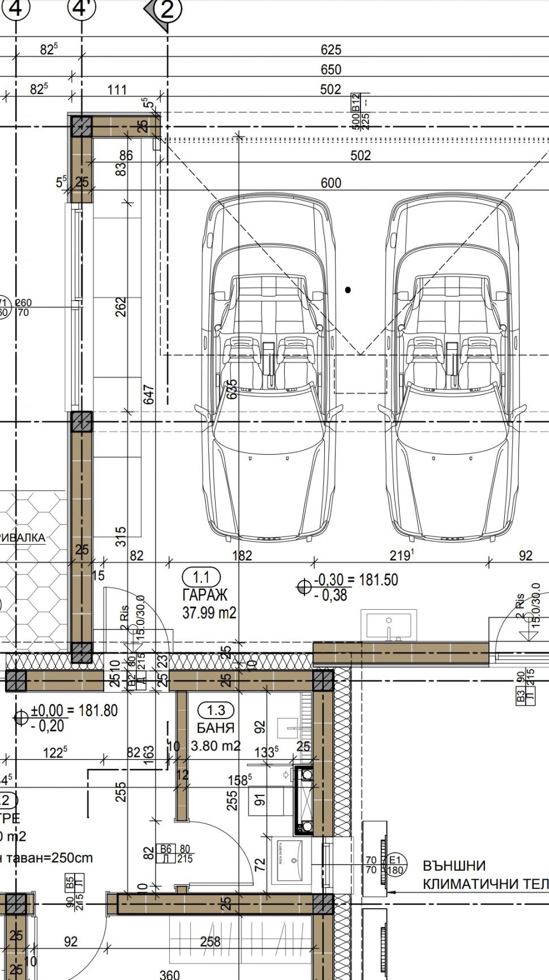The width and height of the screenshot is (549, 980).
Task: Click the elevation marker beside ±0,00
Action: (x=21, y=717)
